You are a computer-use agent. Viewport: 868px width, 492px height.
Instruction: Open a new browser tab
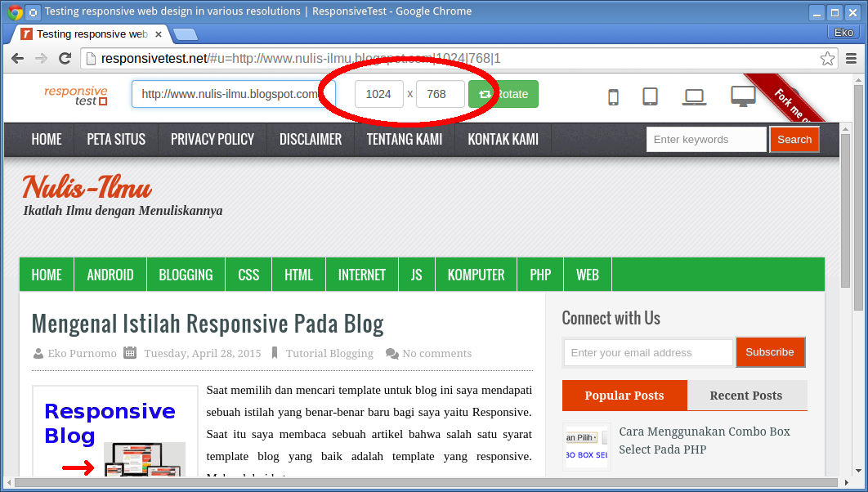[185, 35]
